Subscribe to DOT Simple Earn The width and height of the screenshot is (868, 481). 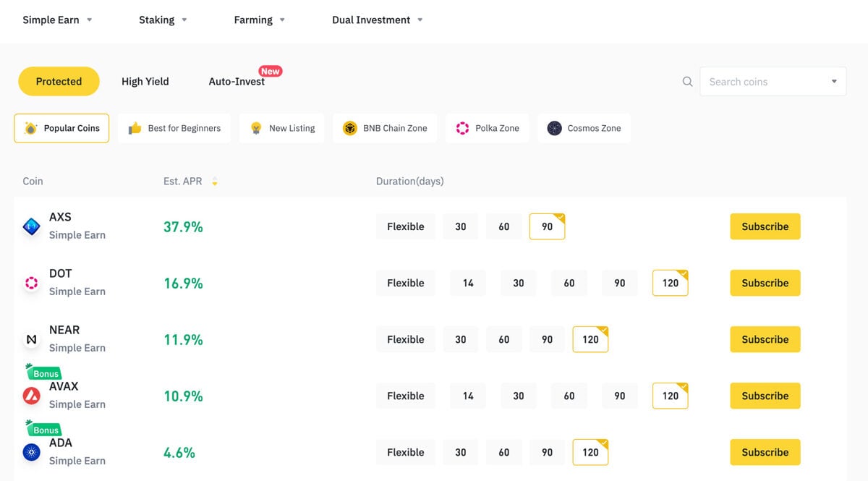(x=765, y=283)
